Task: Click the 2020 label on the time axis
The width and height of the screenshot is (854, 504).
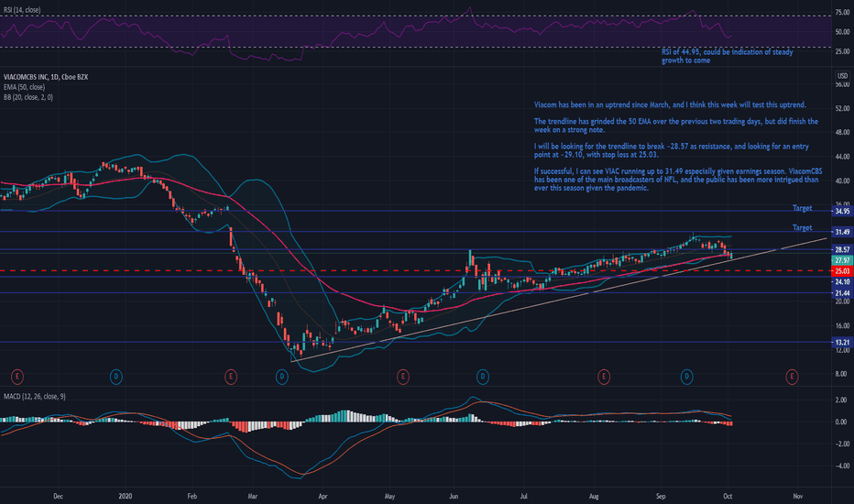Action: click(126, 497)
